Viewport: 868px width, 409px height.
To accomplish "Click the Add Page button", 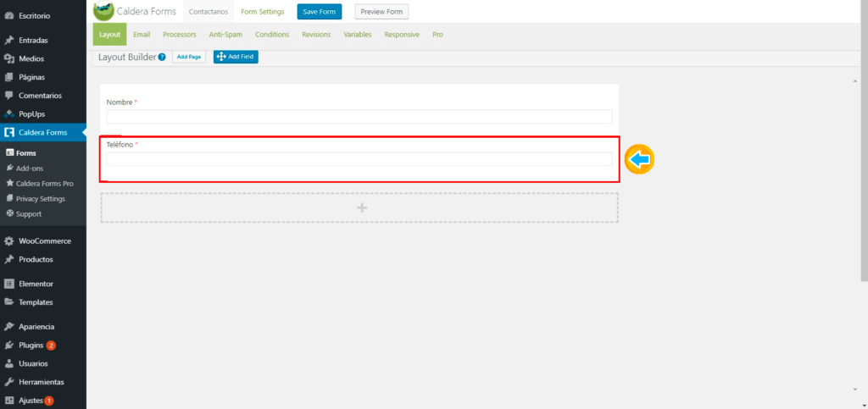I will coord(189,57).
